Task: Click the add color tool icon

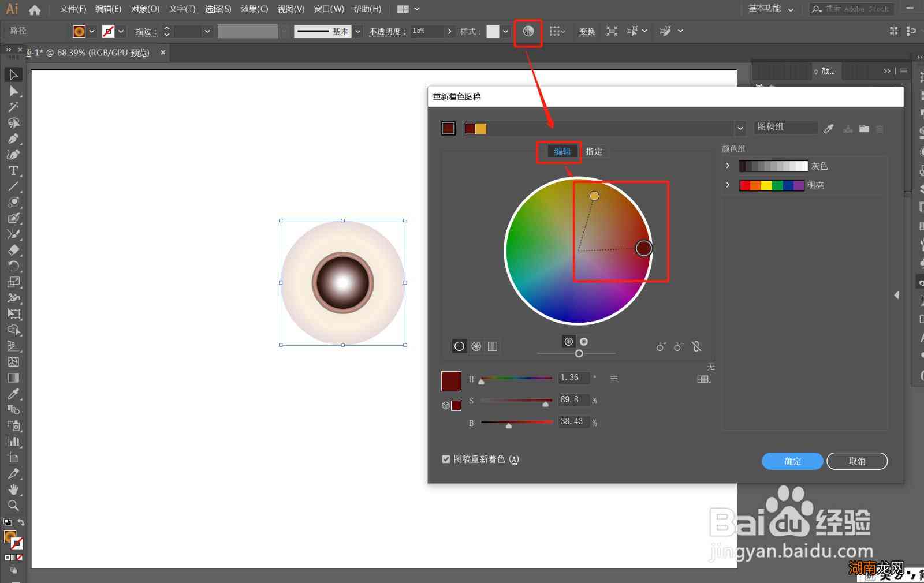Action: pyautogui.click(x=661, y=346)
